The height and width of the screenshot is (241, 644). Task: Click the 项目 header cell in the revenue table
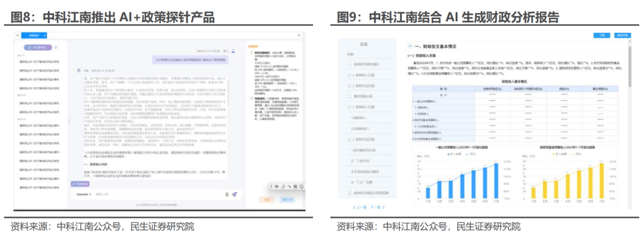point(444,88)
